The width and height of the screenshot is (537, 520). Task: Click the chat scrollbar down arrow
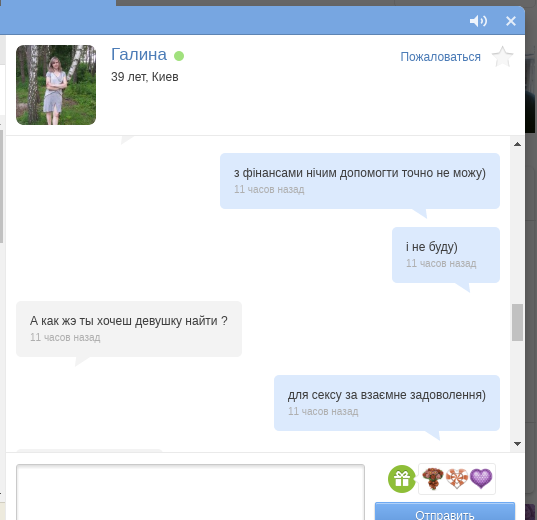pyautogui.click(x=517, y=444)
